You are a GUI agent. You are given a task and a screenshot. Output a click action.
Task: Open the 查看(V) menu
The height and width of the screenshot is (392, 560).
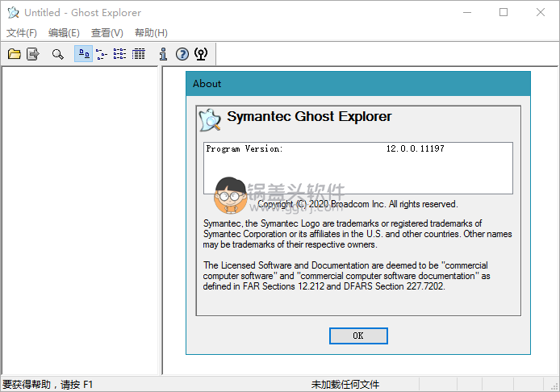point(107,33)
